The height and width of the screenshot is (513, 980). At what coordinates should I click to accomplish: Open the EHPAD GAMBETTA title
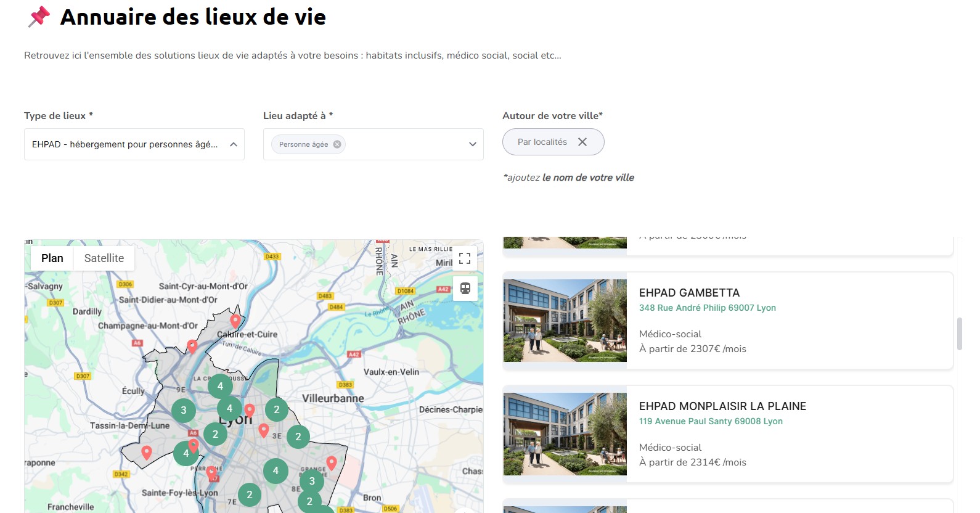(x=689, y=293)
